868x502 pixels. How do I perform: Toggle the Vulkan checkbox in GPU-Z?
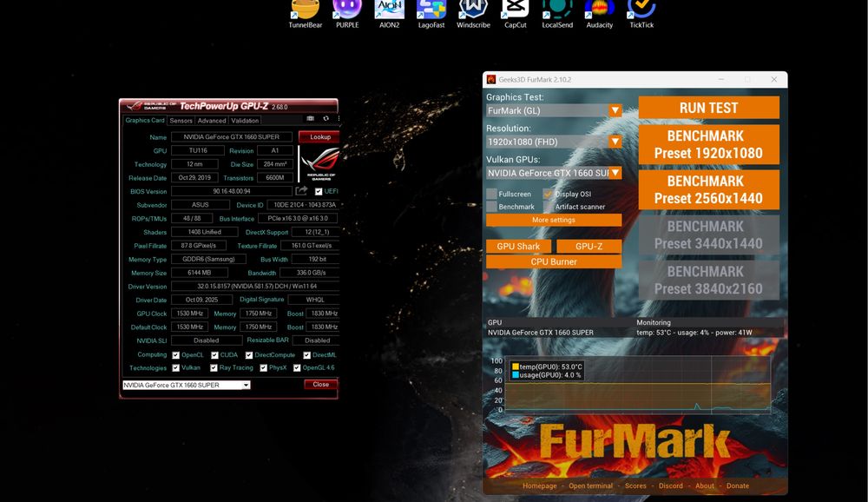tap(175, 368)
